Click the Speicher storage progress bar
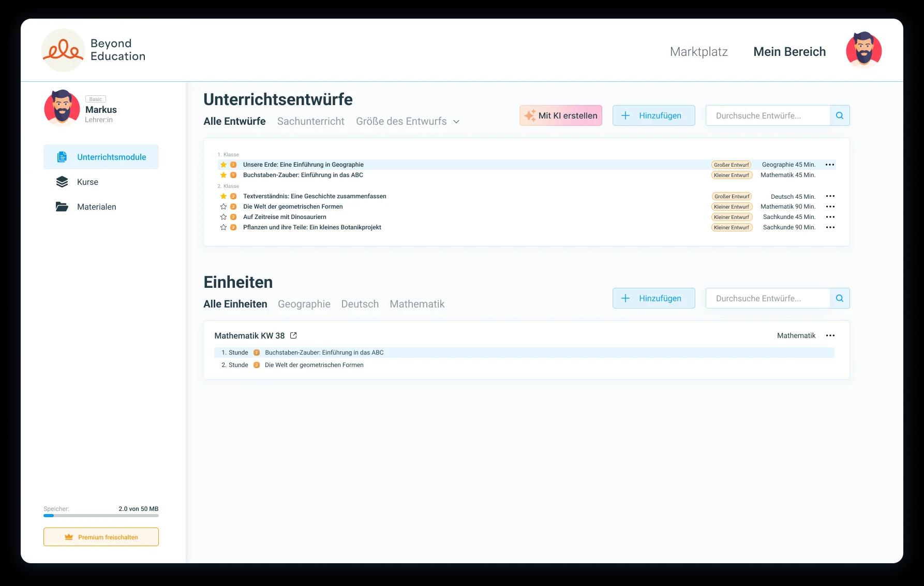Image resolution: width=924 pixels, height=586 pixels. (101, 516)
